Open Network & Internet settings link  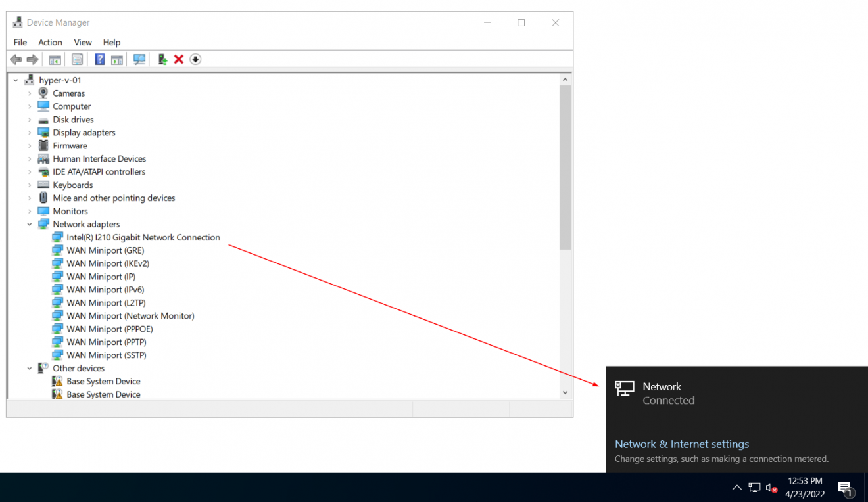click(681, 444)
